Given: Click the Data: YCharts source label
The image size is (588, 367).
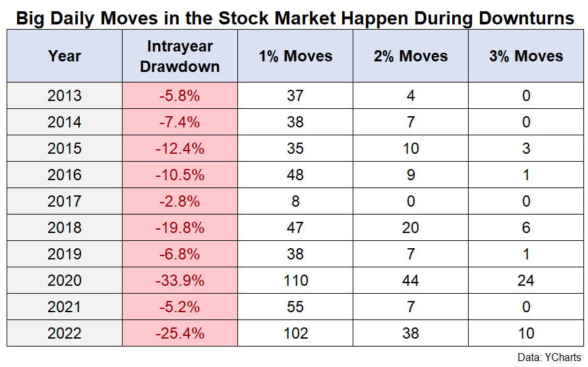Looking at the screenshot, I should (549, 357).
